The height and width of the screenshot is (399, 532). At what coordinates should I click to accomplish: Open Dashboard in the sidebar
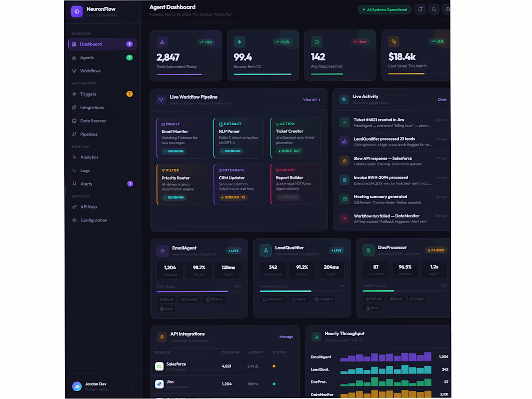point(103,44)
